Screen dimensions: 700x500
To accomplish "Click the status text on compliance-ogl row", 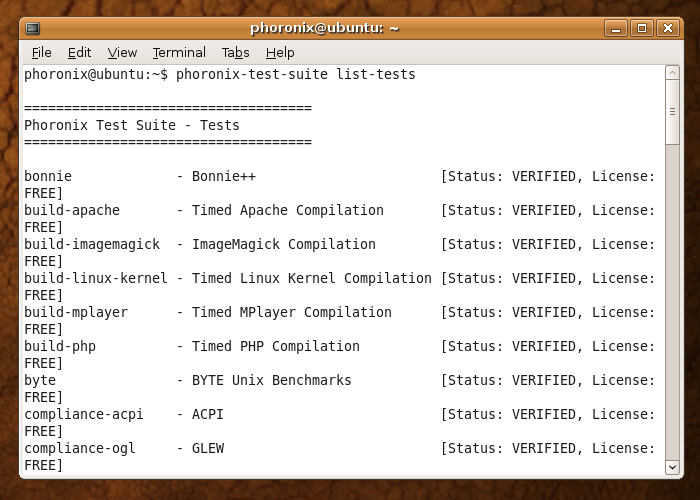I will pos(548,448).
